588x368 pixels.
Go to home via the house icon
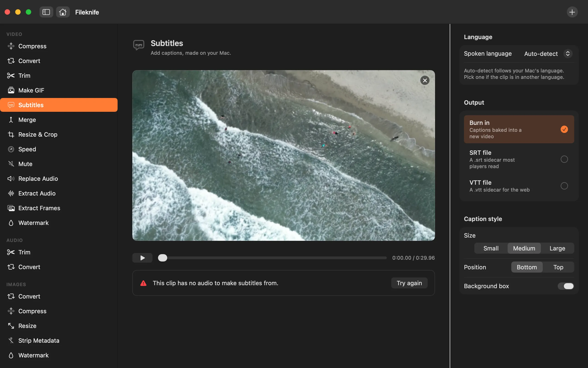pos(63,12)
